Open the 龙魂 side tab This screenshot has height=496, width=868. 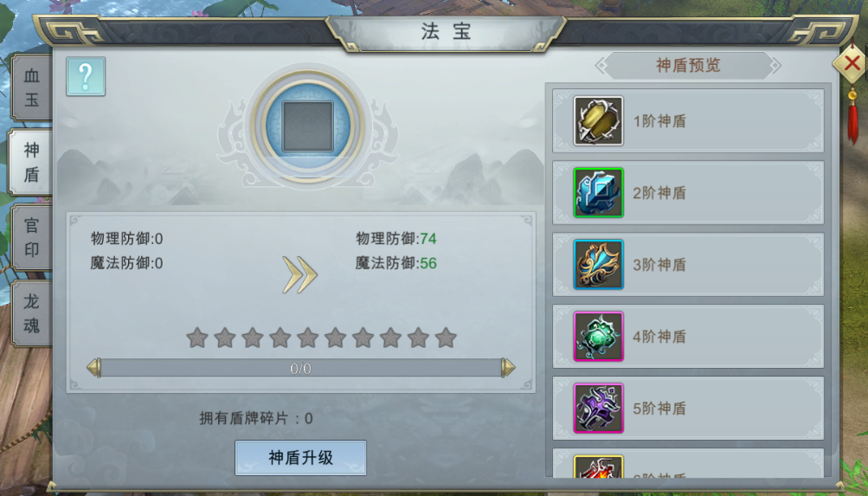(x=31, y=313)
